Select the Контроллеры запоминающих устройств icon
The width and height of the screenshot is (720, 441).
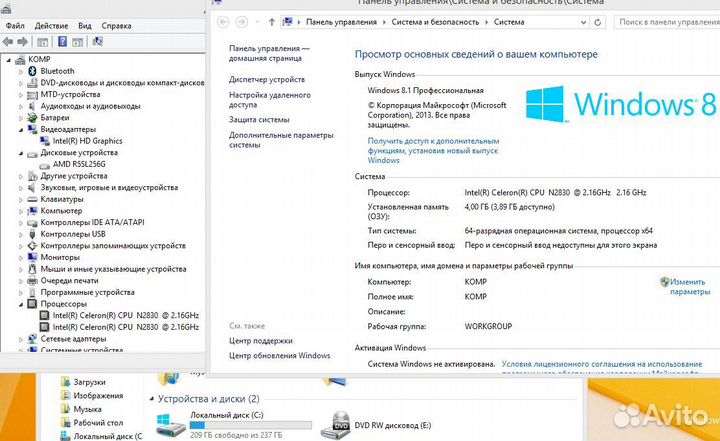tap(32, 246)
